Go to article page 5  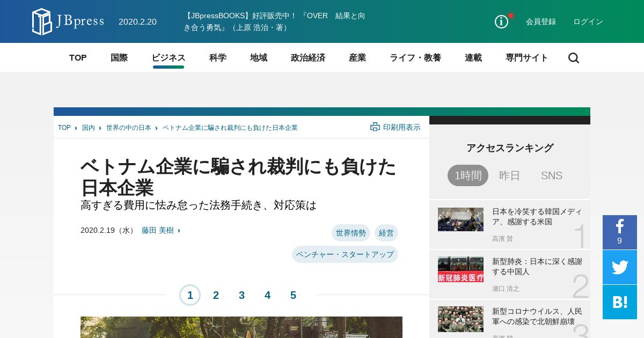point(293,295)
